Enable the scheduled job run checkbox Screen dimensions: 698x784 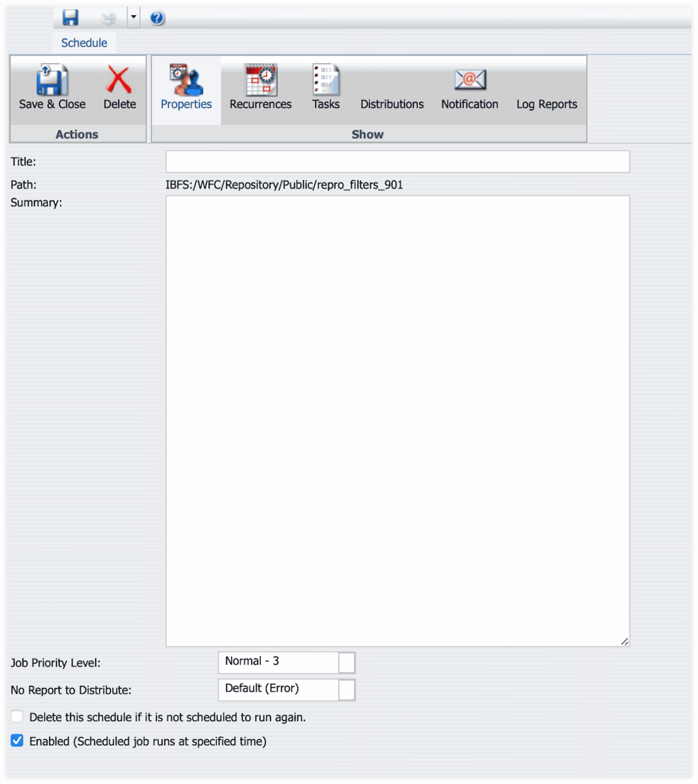click(17, 741)
